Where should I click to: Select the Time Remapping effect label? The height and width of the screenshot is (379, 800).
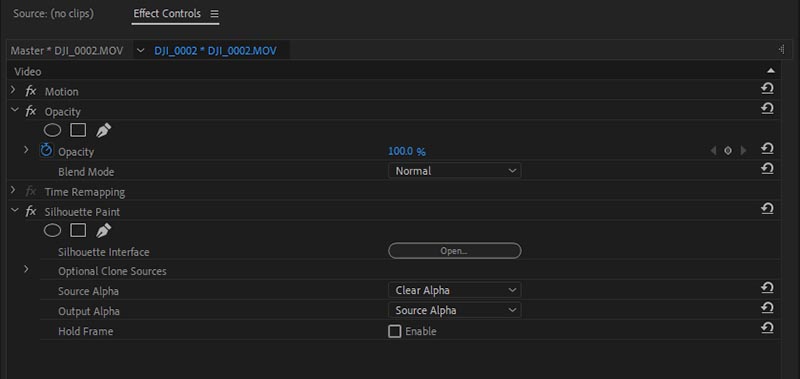click(85, 192)
